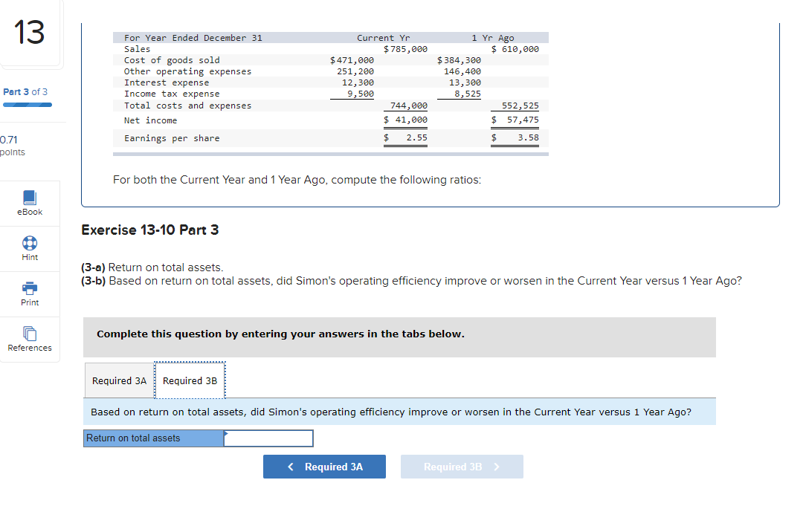This screenshot has width=806, height=532.
Task: Click right chevron on Required 3B button
Action: tap(497, 467)
